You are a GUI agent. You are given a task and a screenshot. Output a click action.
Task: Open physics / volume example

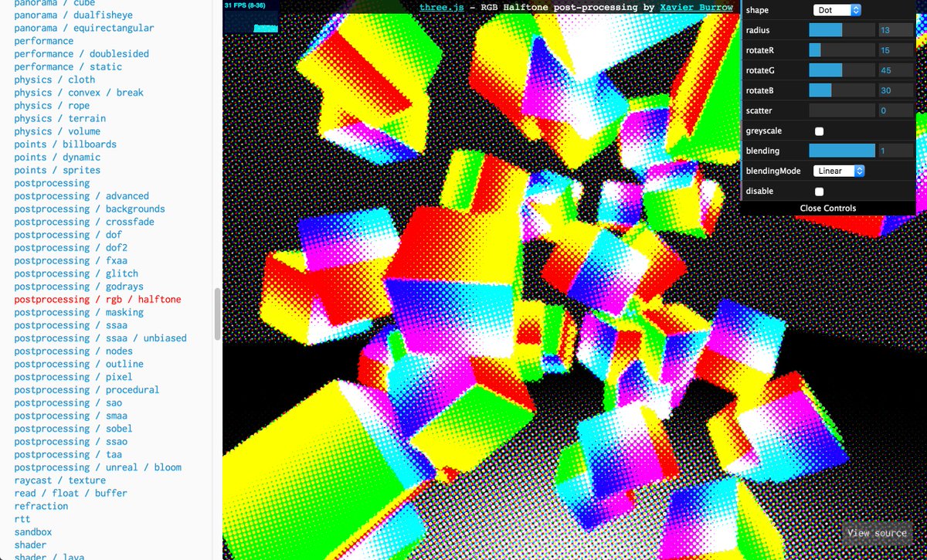[x=57, y=131]
